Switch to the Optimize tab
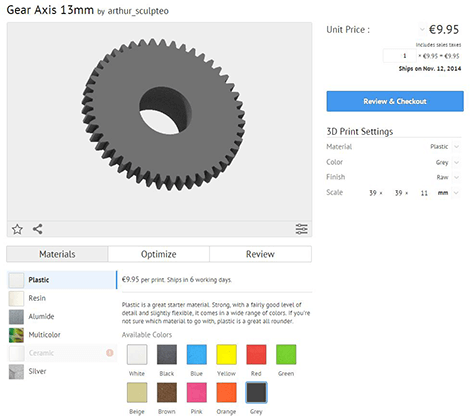 (x=159, y=254)
